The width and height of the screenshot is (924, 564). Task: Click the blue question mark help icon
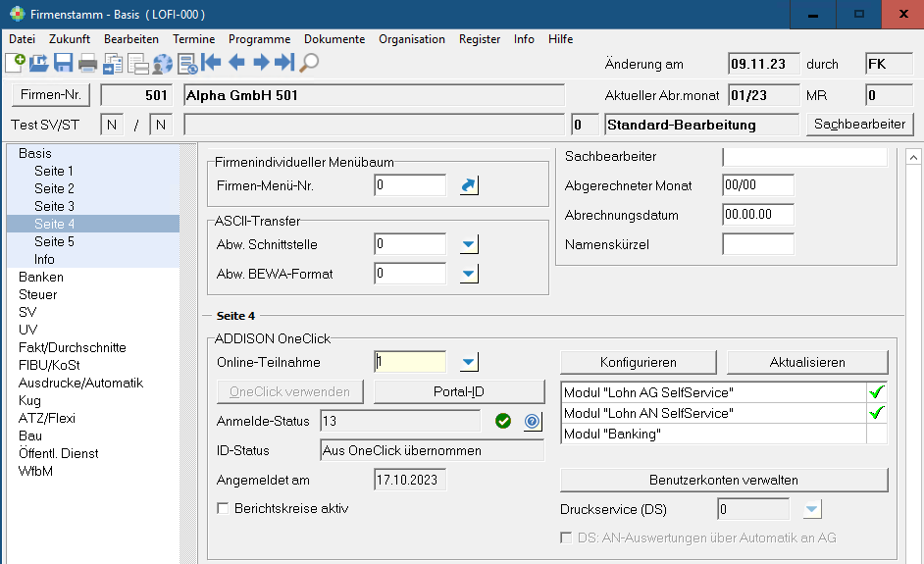[x=532, y=422]
